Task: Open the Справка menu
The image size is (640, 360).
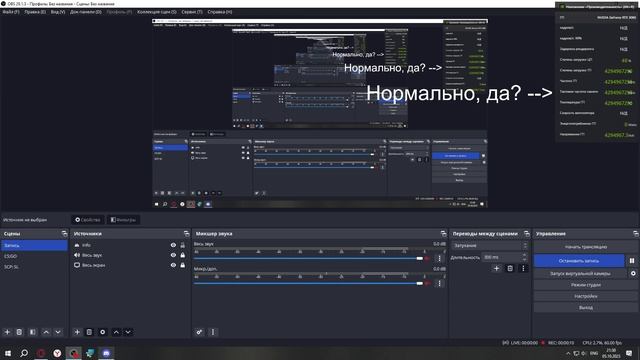Action: coord(220,12)
